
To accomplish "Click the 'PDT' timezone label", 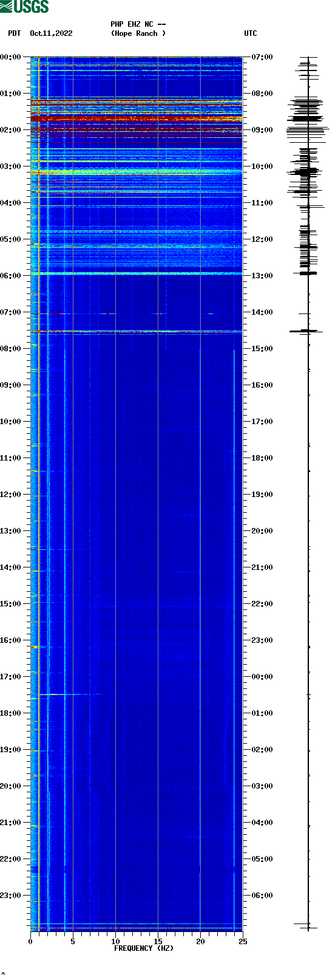I will click(14, 33).
